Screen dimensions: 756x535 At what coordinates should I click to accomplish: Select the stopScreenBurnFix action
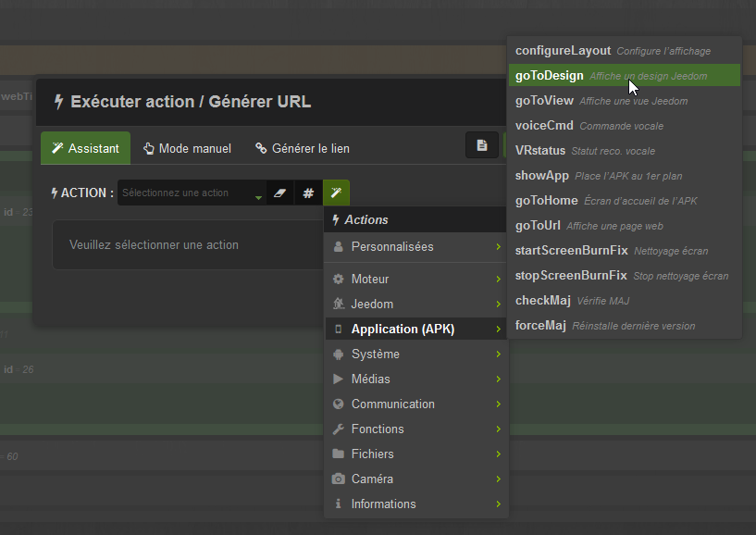click(625, 276)
